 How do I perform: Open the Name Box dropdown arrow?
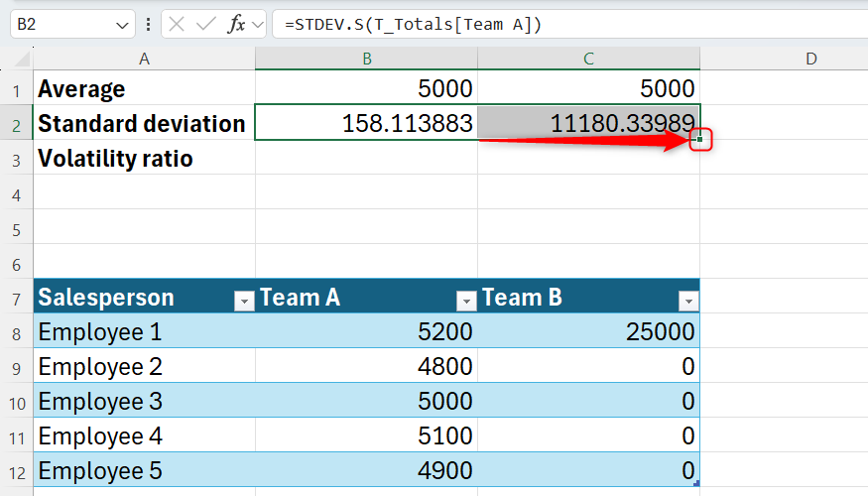[x=122, y=25]
